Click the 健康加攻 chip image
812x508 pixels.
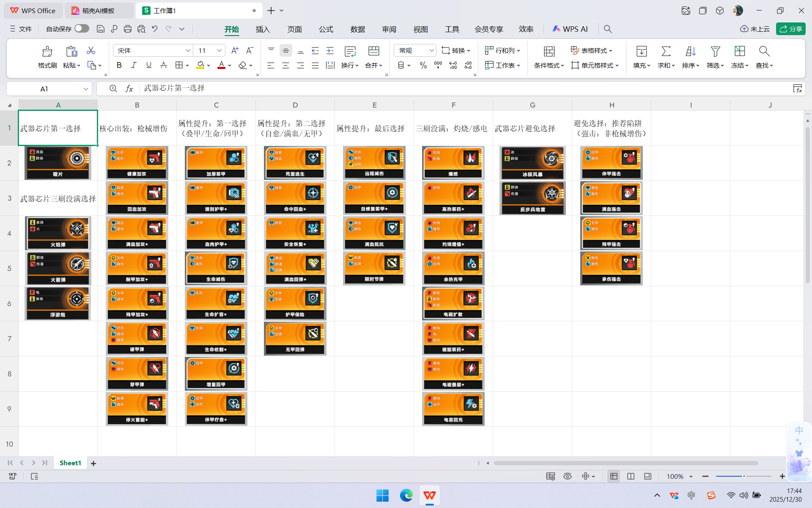pyautogui.click(x=137, y=163)
